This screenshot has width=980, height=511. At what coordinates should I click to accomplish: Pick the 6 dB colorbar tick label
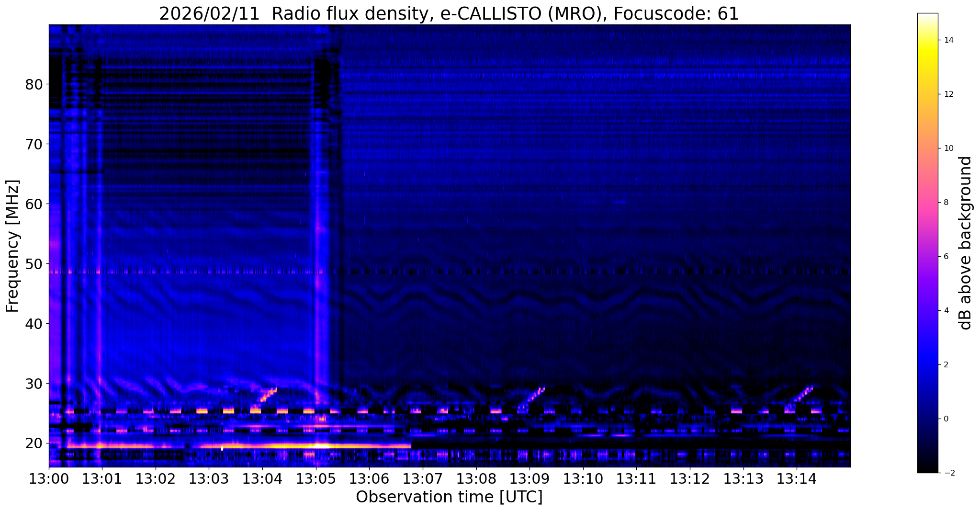(x=946, y=257)
